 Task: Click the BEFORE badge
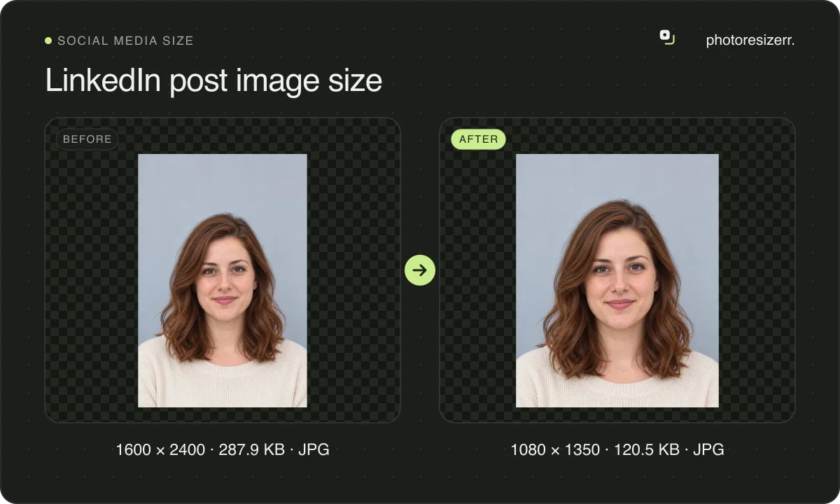pyautogui.click(x=87, y=139)
